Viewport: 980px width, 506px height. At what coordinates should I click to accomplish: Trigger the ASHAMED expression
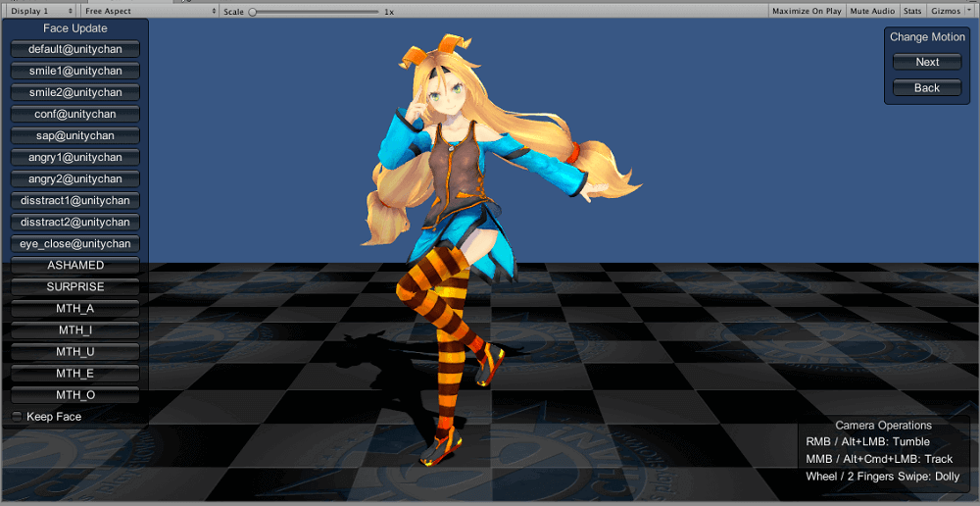tap(75, 265)
